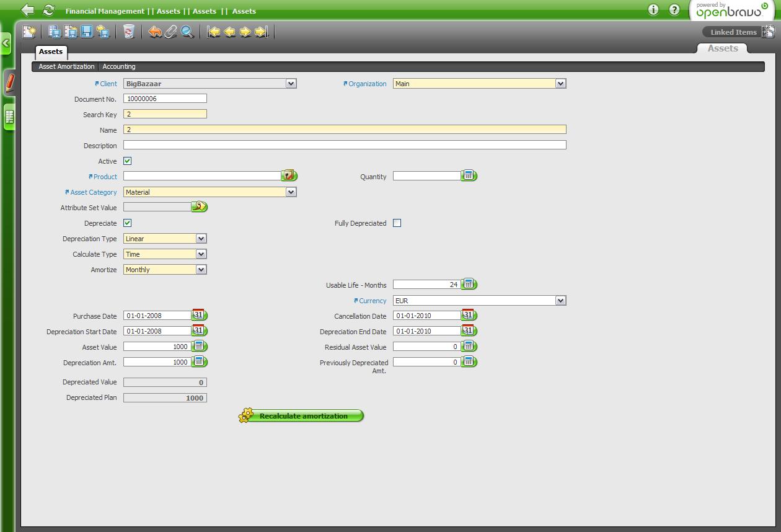Open search with the magnifying glass icon
The height and width of the screenshot is (532, 781).
coord(187,32)
